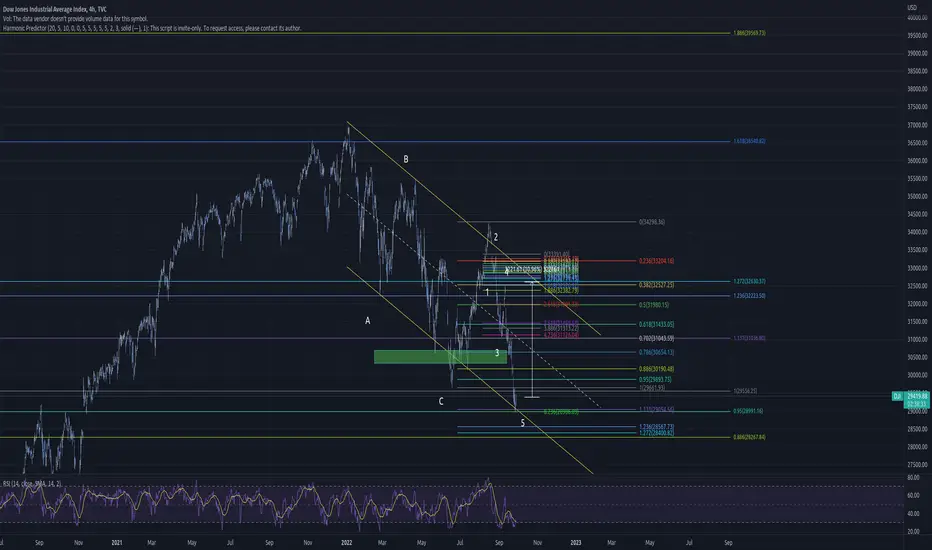Select the Elliott wave label 3

(497, 353)
